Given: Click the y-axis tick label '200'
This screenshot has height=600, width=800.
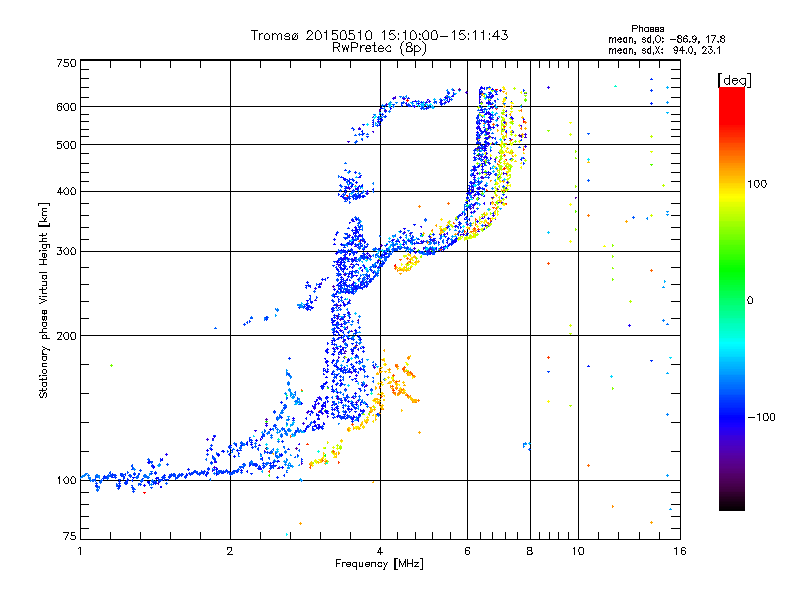Looking at the screenshot, I should [x=66, y=336].
